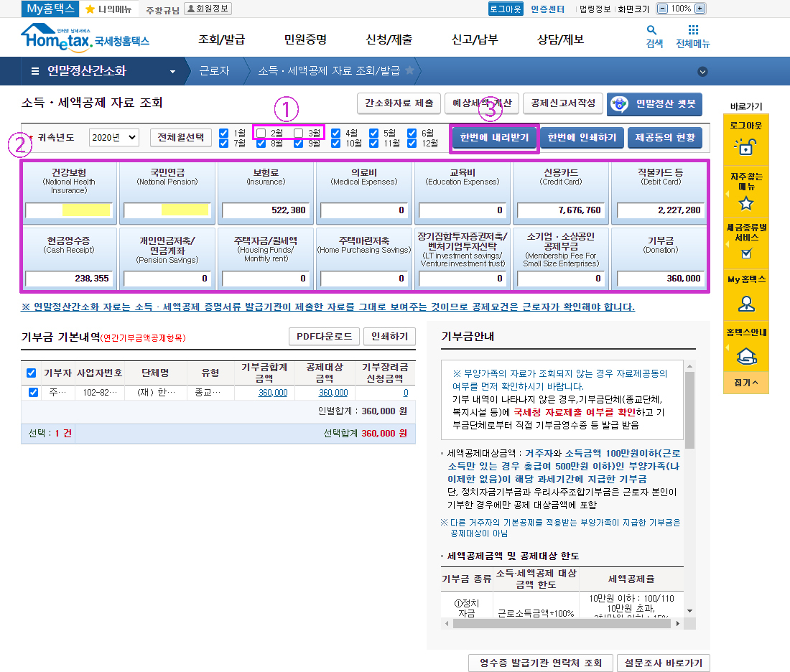Image resolution: width=790 pixels, height=672 pixels.
Task: Click the 세금종류별 서비스 checkbox icon
Action: (x=745, y=253)
